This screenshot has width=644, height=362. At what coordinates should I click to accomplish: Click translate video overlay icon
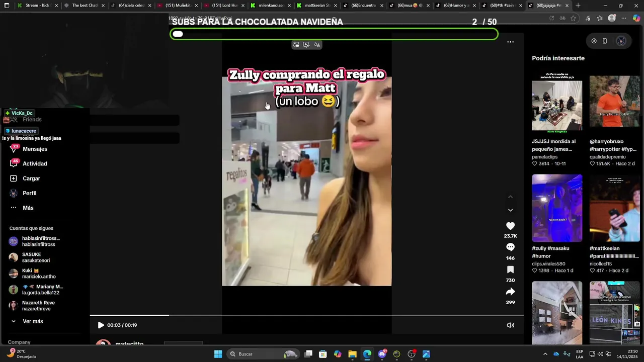pyautogui.click(x=317, y=45)
